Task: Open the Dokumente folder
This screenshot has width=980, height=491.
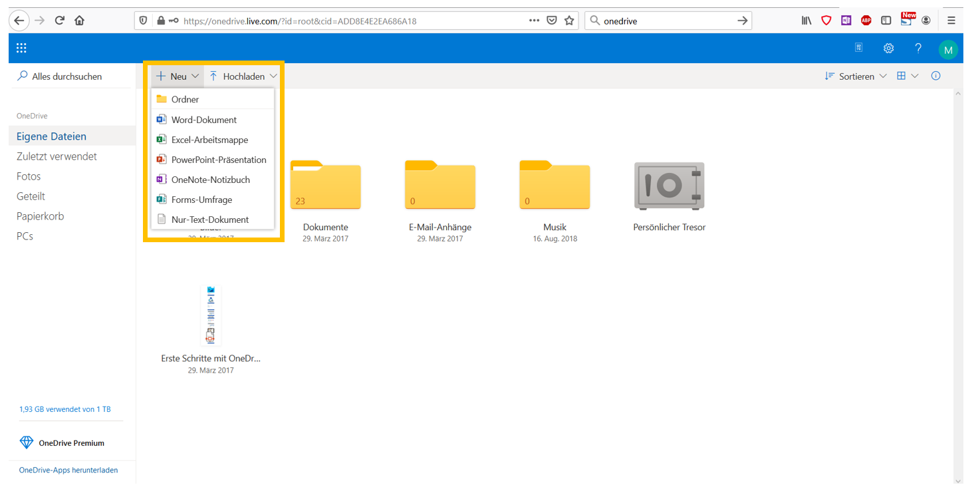Action: point(326,201)
